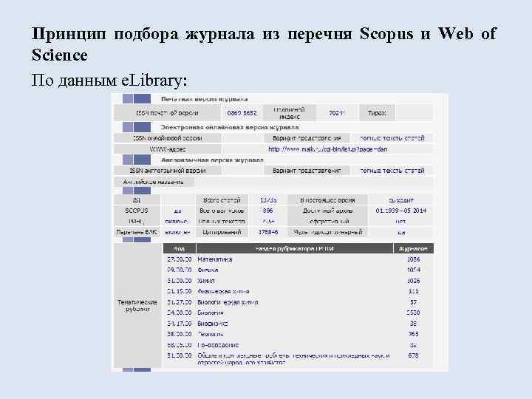
Task: Click the 'Перечень ВАК' label cell
Action: [137, 233]
